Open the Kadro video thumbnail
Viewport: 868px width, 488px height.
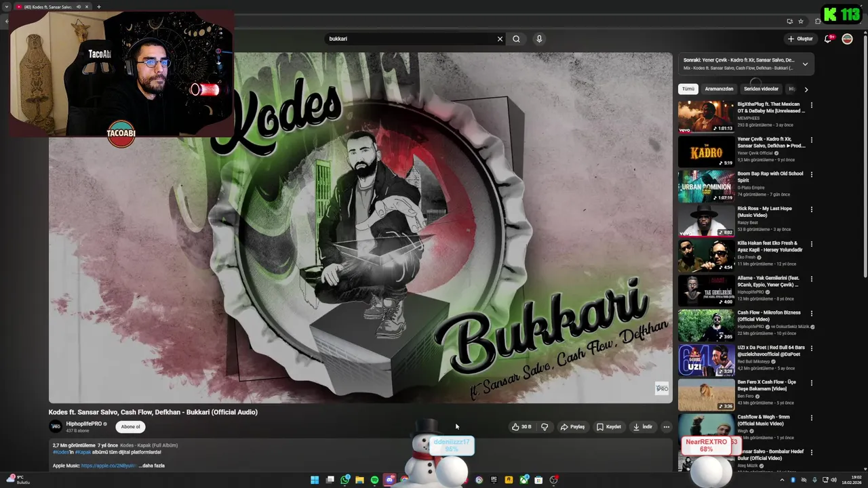pyautogui.click(x=706, y=152)
